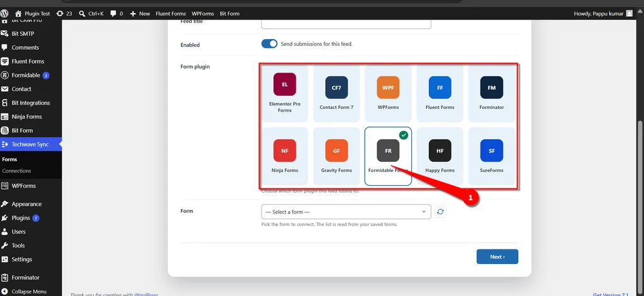
Task: Click WPForms in the admin bar
Action: (203, 14)
